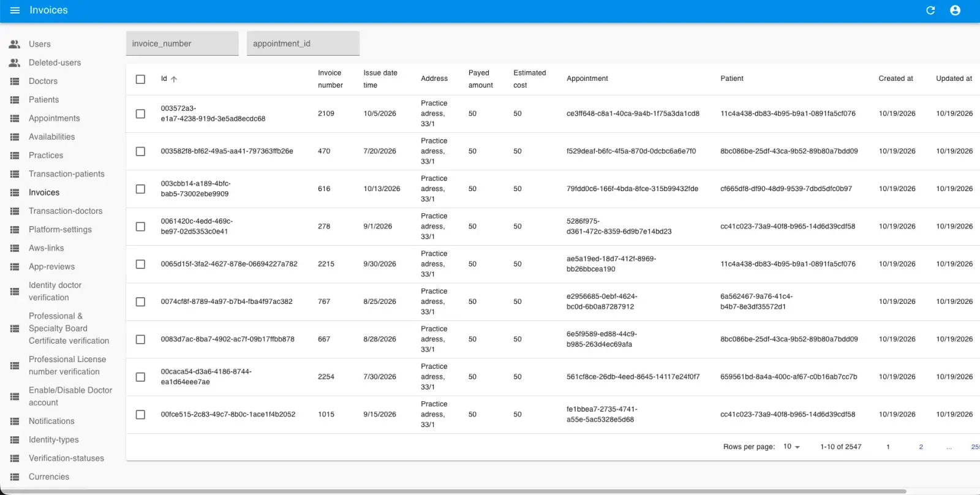
Task: Click the refresh icon in the top bar
Action: (x=930, y=10)
